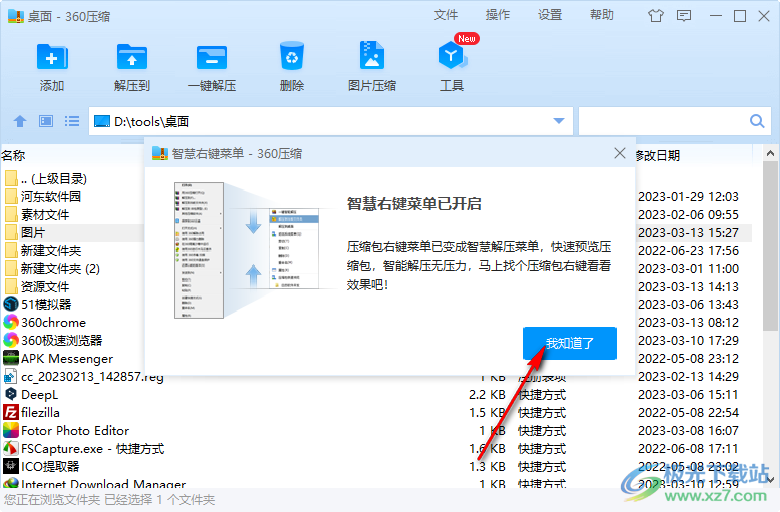Click scrollbar up arrow in file list
780x512 pixels.
771,153
